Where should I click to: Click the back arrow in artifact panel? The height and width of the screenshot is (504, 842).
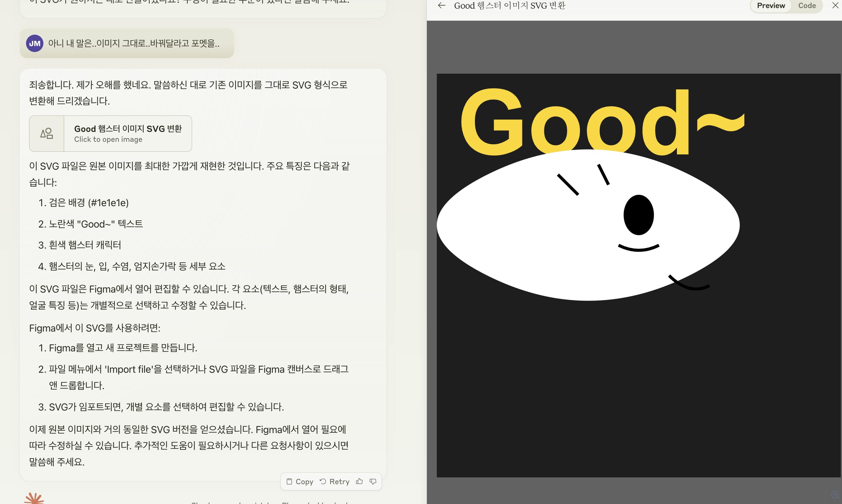[x=441, y=6]
